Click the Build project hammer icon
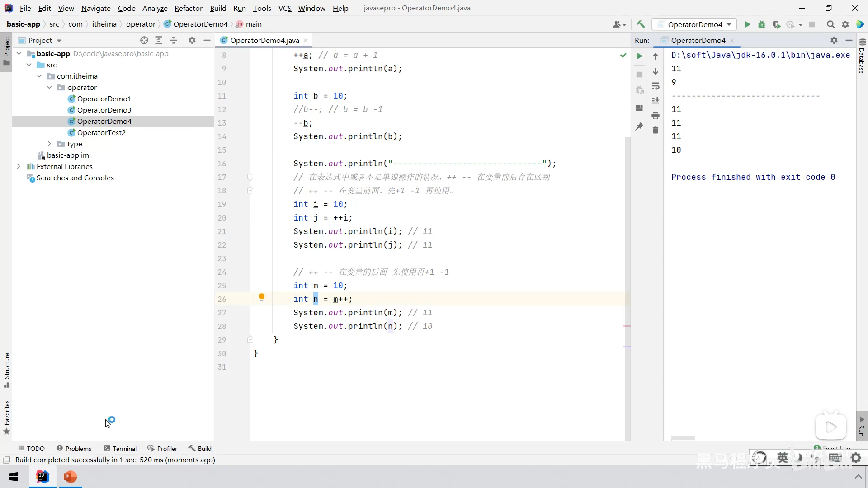Screen dimensions: 868x488 pos(641,24)
